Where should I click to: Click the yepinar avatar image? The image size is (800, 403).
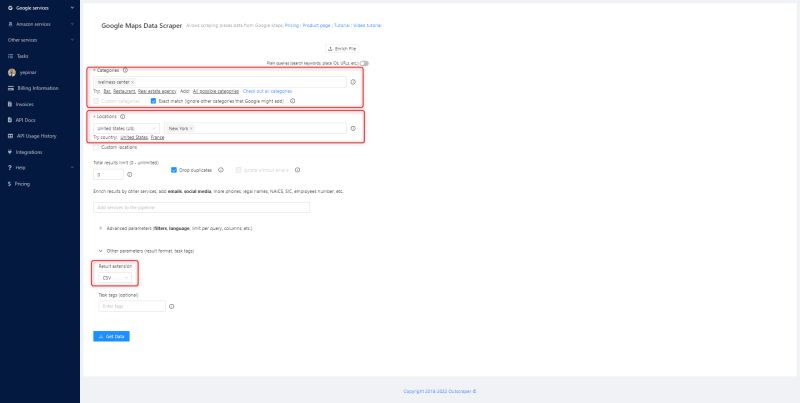pos(12,72)
